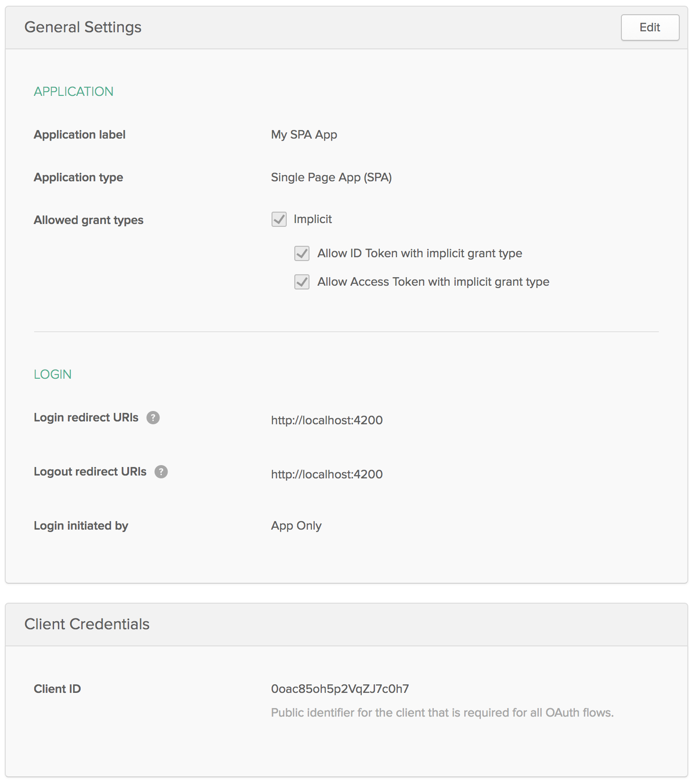Image resolution: width=694 pixels, height=784 pixels.
Task: Click the Public identifier description text
Action: [x=442, y=713]
